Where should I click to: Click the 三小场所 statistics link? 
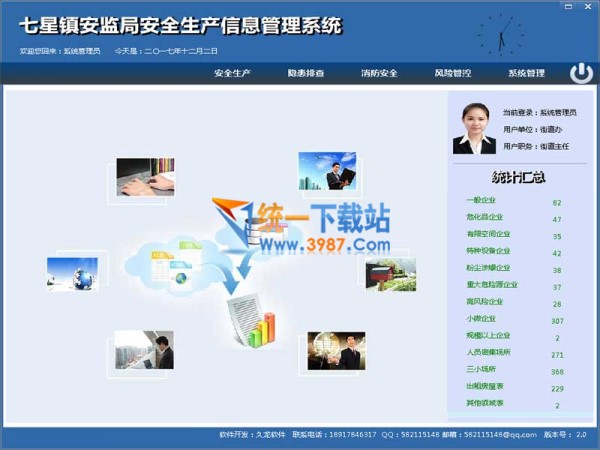(x=480, y=371)
